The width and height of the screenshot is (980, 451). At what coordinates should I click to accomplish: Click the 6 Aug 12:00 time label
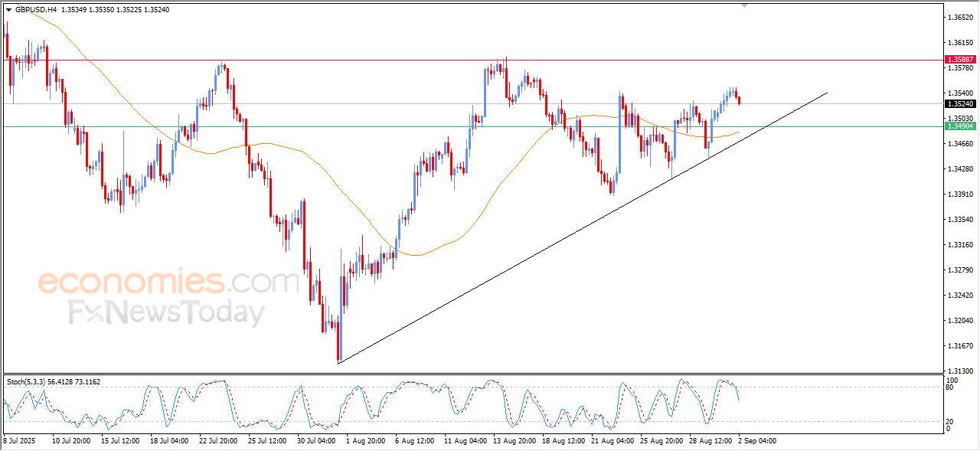point(414,441)
